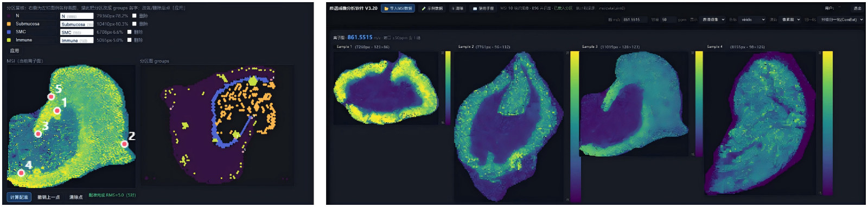Viewport: 868px width, 207px height.
Task: Click the 计算配准 compute registration button
Action: tap(19, 197)
